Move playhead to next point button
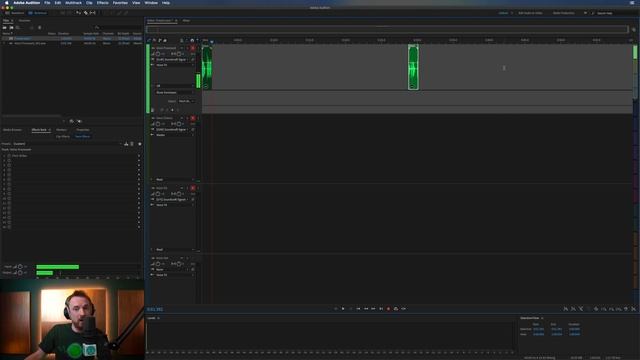 pos(381,309)
